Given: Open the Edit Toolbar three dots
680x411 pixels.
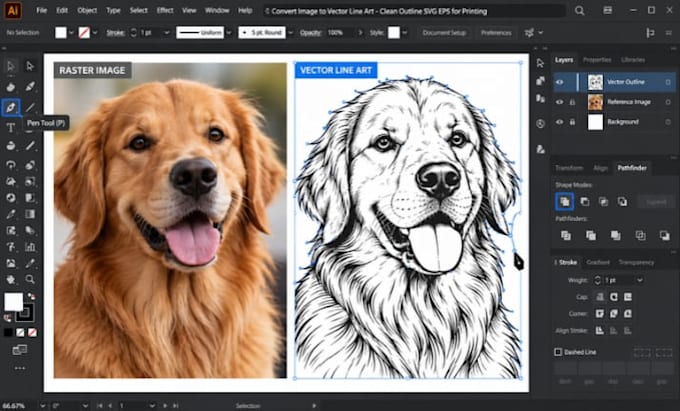Looking at the screenshot, I should [x=20, y=369].
